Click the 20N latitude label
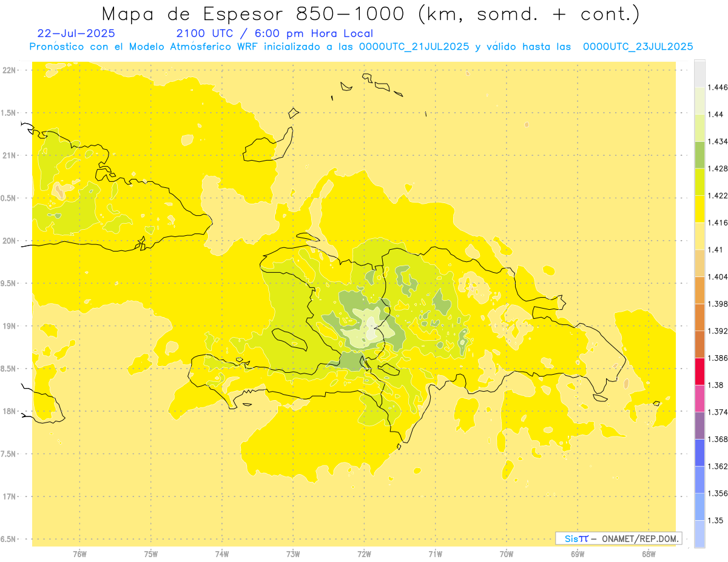728x562 pixels. [x=9, y=241]
